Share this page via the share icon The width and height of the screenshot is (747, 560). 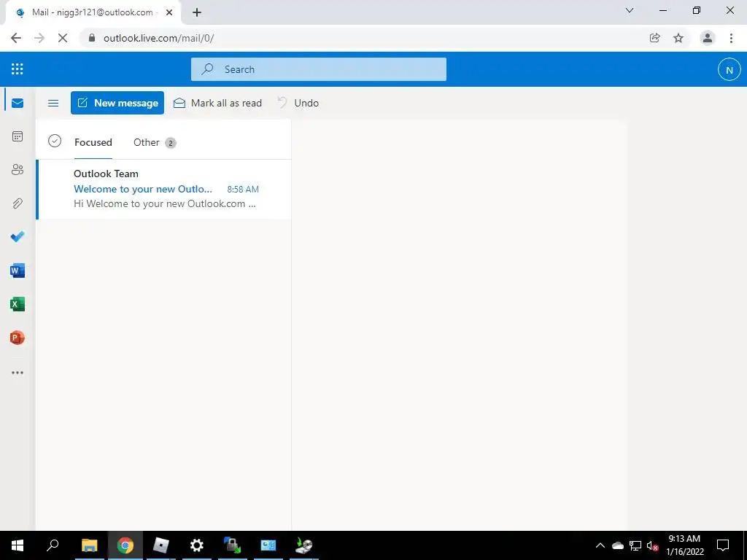[655, 38]
